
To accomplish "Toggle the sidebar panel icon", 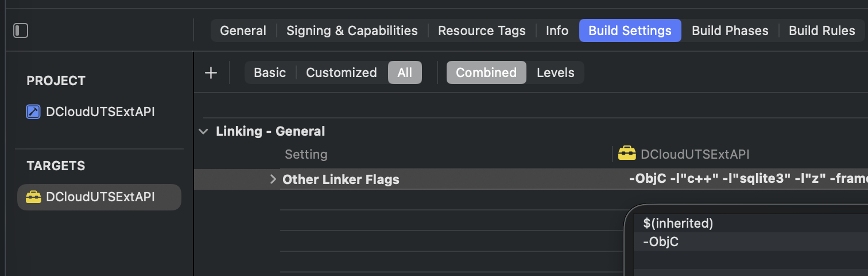I will tap(21, 30).
